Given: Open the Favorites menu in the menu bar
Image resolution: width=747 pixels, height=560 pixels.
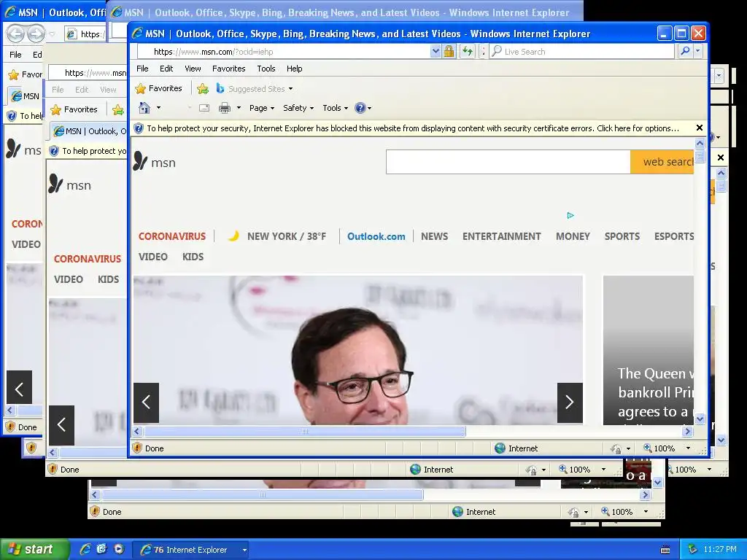Looking at the screenshot, I should (x=228, y=69).
